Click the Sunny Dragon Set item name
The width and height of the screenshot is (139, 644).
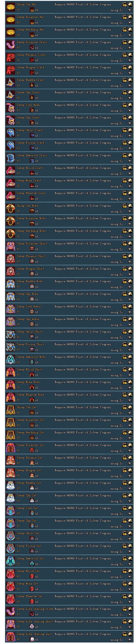[x=29, y=470]
